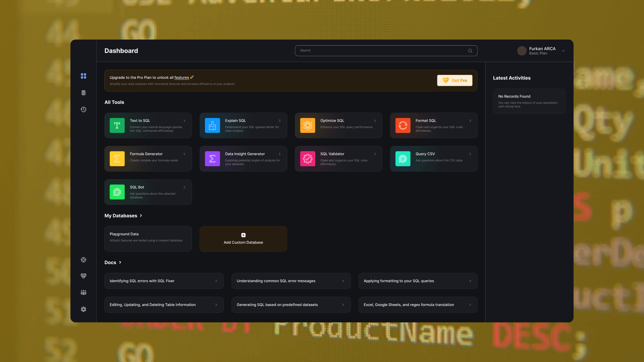Open 'Excel, Google Sheets, and regex formula' doc
The height and width of the screenshot is (362, 644).
pos(418,305)
